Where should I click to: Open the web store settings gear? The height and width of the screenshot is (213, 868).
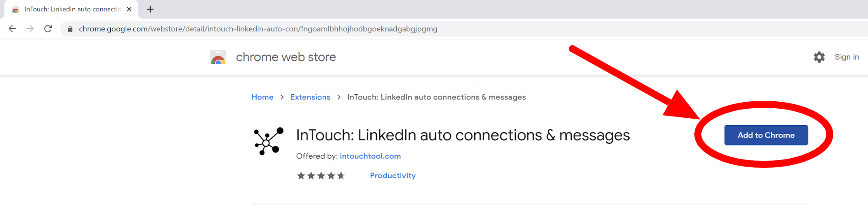click(819, 57)
